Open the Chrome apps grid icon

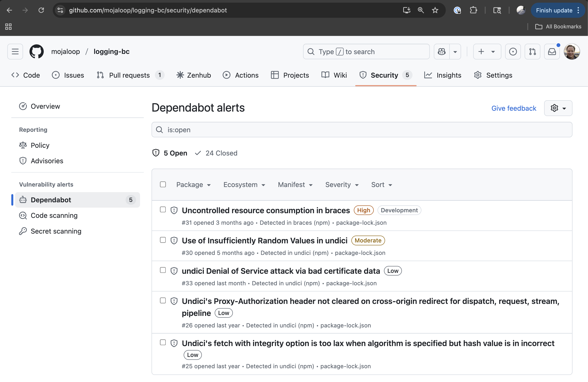click(8, 26)
